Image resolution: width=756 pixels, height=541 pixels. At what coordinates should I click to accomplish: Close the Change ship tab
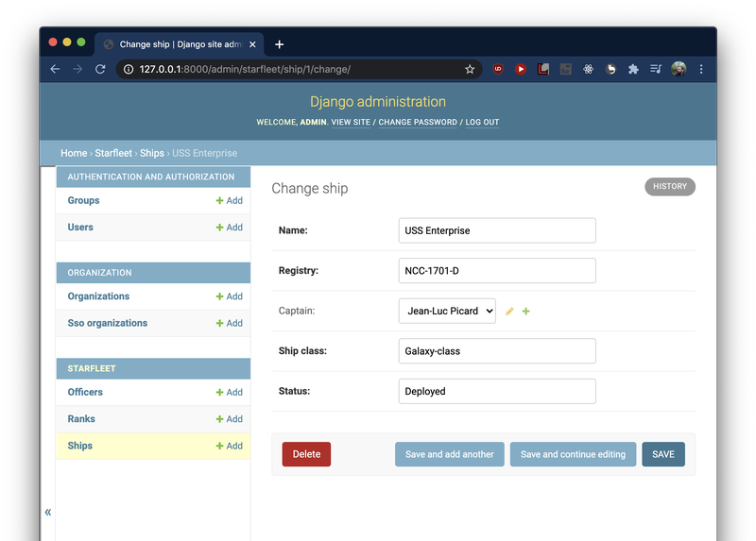coord(252,44)
